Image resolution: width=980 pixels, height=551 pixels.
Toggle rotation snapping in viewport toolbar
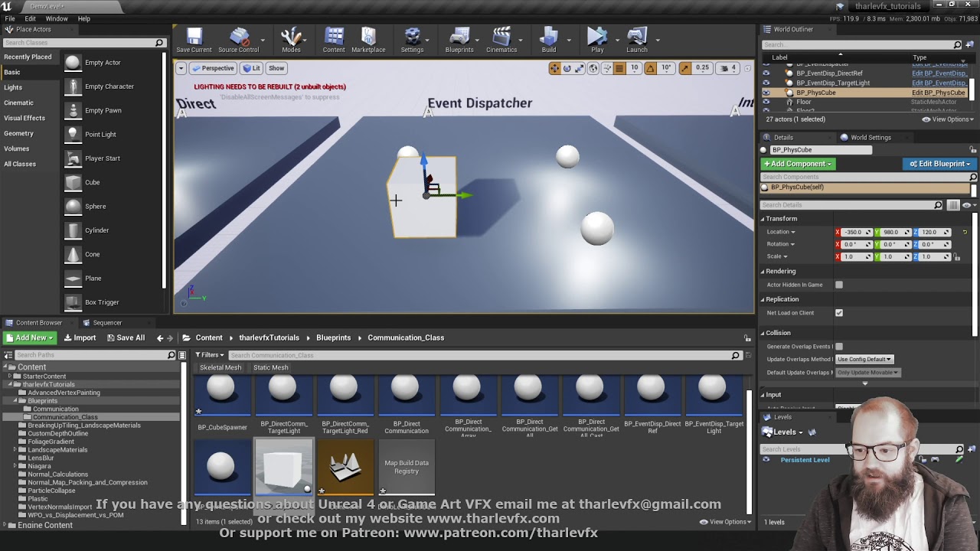650,68
